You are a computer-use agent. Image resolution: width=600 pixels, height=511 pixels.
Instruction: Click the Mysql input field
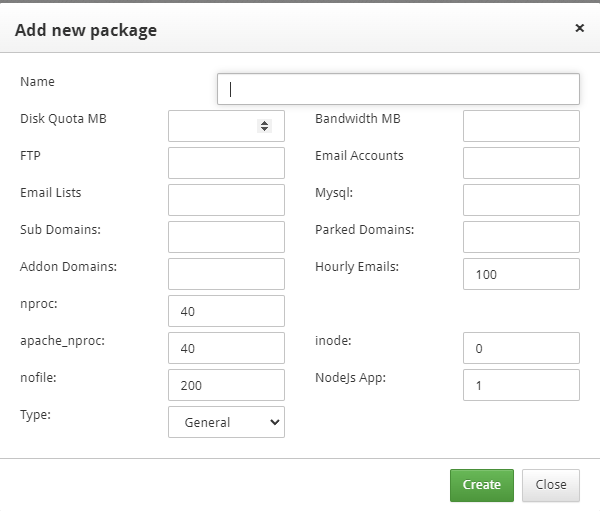(x=521, y=200)
